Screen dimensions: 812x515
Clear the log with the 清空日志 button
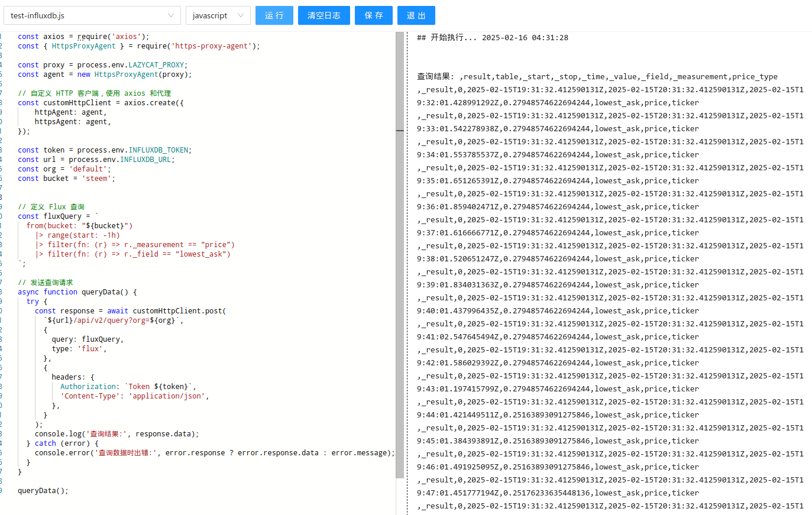(323, 15)
